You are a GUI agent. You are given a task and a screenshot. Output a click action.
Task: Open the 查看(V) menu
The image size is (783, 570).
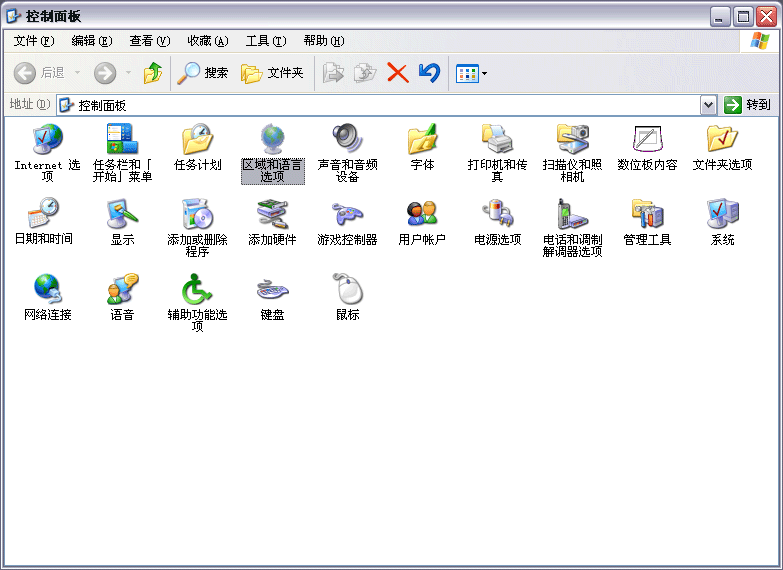pyautogui.click(x=149, y=41)
